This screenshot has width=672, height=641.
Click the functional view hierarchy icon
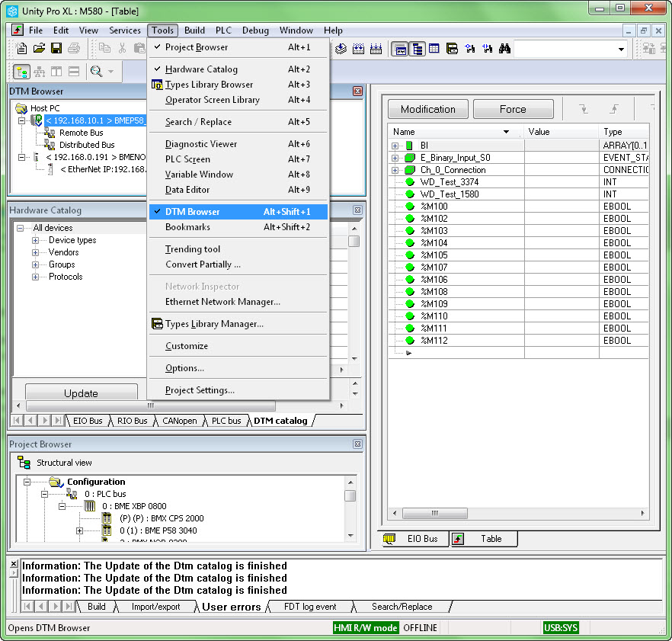pos(40,72)
